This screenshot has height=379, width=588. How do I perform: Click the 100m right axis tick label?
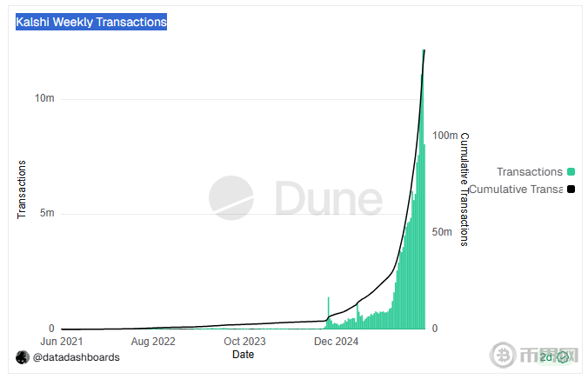click(444, 136)
